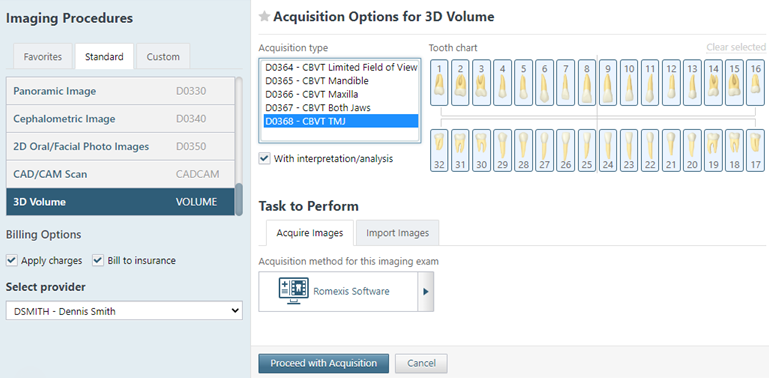The image size is (769, 378).
Task: Select tooth number 1 in tooth chart
Action: coord(439,82)
